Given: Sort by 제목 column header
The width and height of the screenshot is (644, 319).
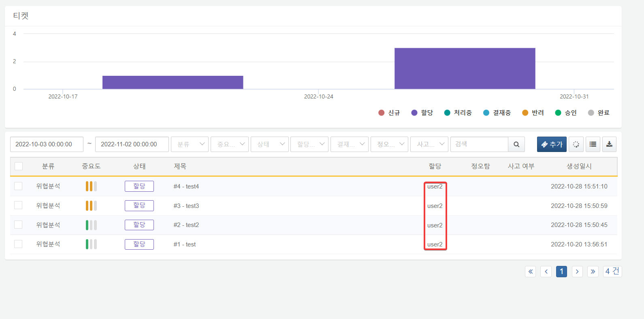Looking at the screenshot, I should (180, 166).
